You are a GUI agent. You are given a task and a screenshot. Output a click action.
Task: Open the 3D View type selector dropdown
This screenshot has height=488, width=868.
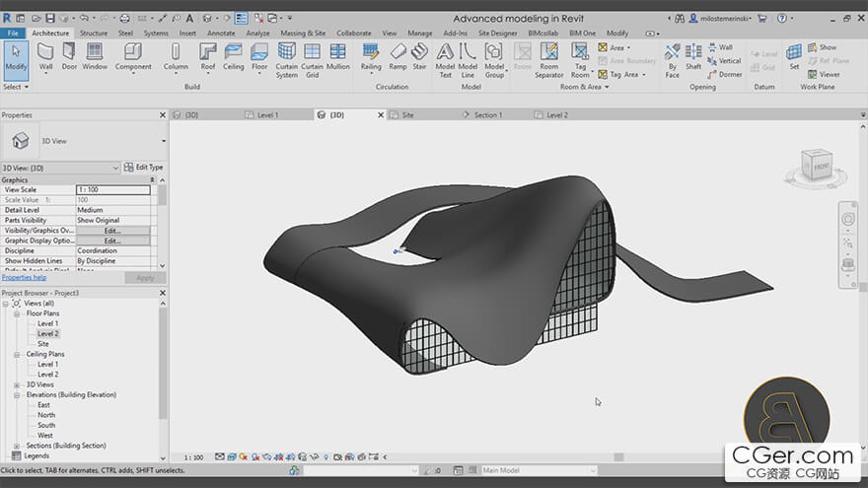(x=164, y=141)
